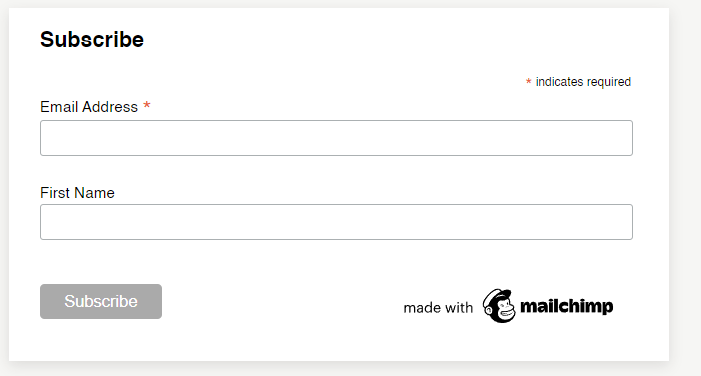Click the mailchimp wordmark text
Screen dimensions: 701x376
pyautogui.click(x=566, y=306)
